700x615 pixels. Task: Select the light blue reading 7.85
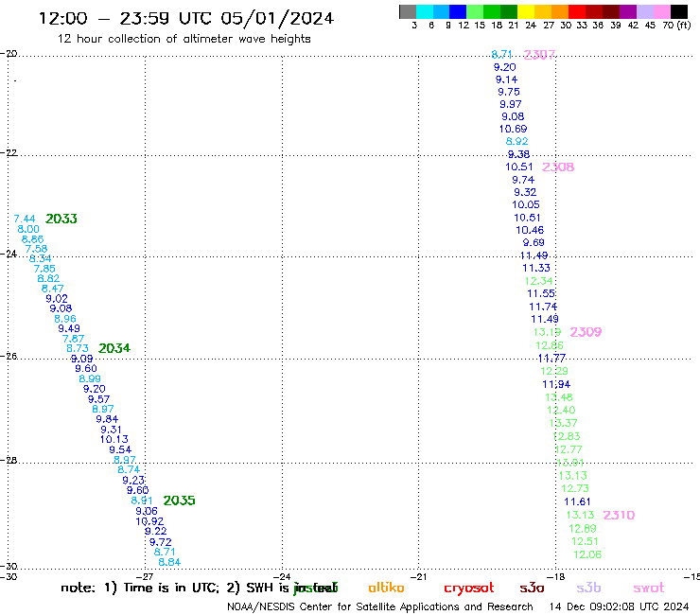coord(44,269)
